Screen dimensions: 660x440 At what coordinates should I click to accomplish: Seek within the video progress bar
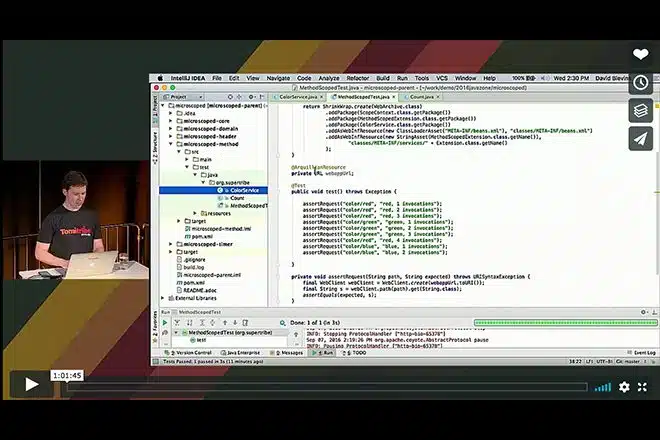(327, 387)
